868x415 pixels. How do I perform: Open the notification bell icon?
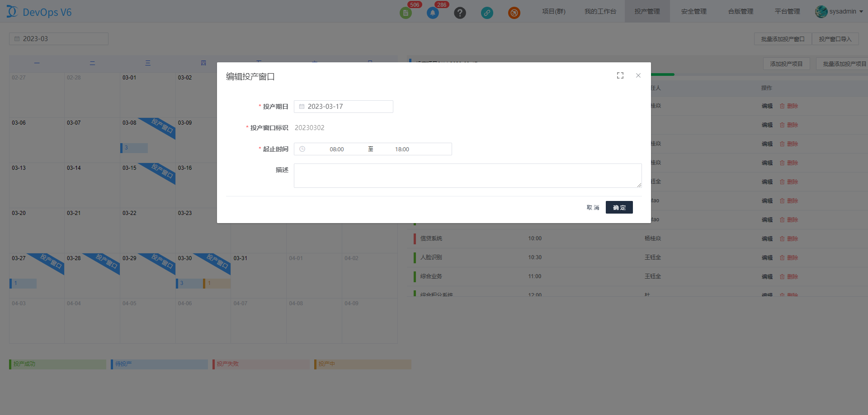click(433, 13)
